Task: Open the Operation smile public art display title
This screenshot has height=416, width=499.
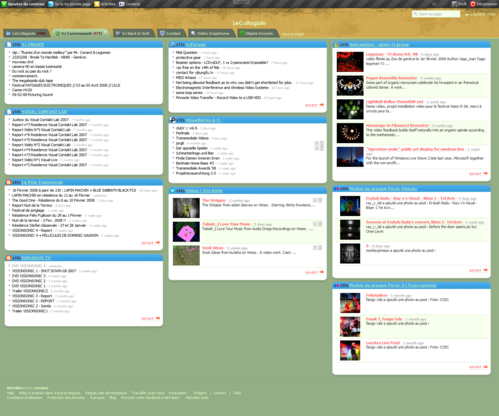Action: (x=415, y=149)
